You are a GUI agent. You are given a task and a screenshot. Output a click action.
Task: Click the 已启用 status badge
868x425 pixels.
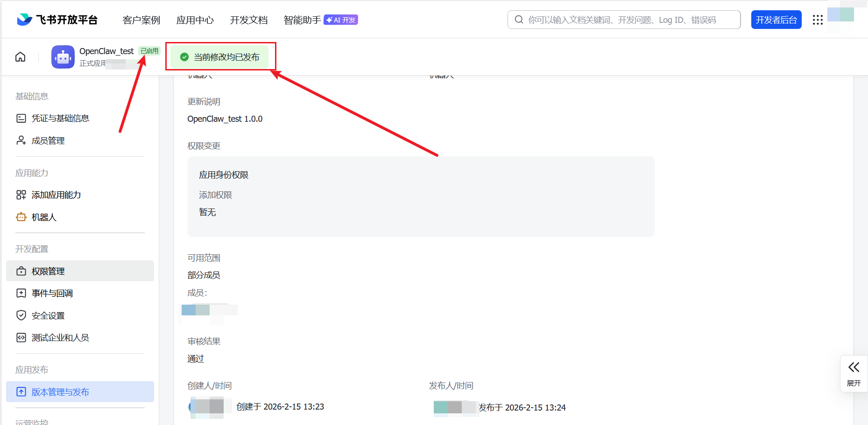tap(149, 51)
